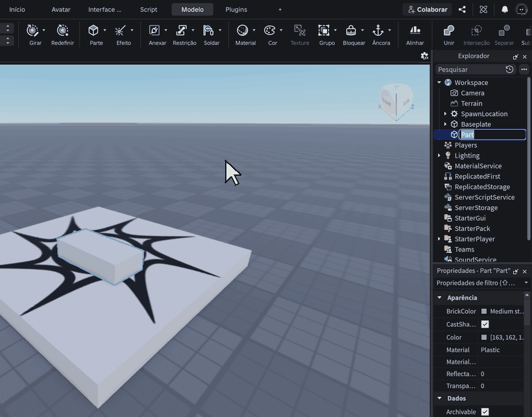Expand the Baseplate tree node
The width and height of the screenshot is (532, 417).
click(446, 125)
